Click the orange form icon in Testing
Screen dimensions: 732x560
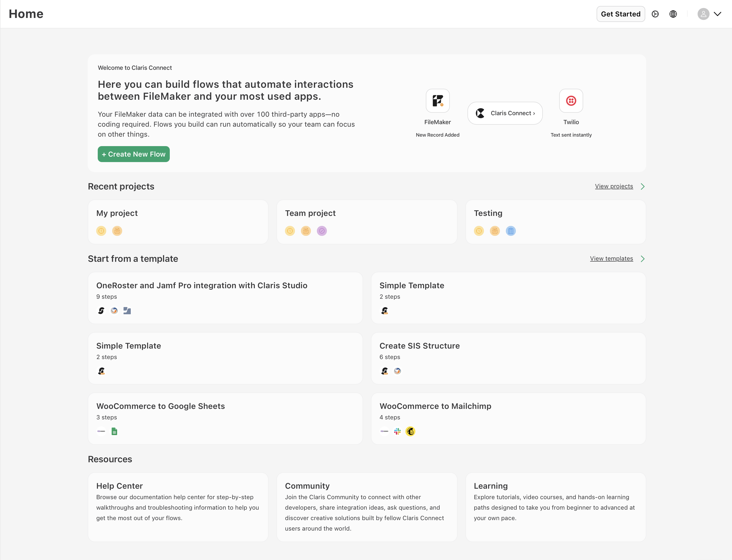(x=495, y=231)
